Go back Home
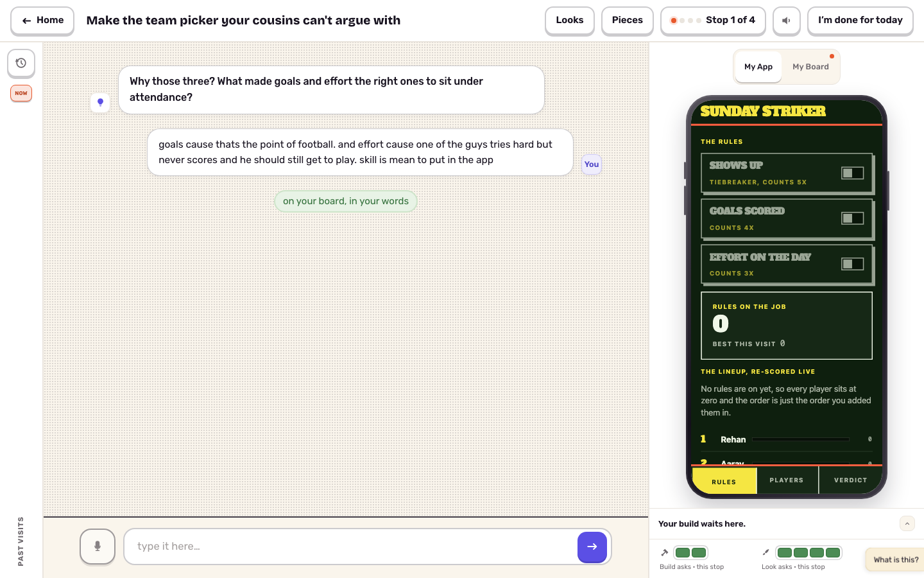This screenshot has width=924, height=578. [42, 21]
